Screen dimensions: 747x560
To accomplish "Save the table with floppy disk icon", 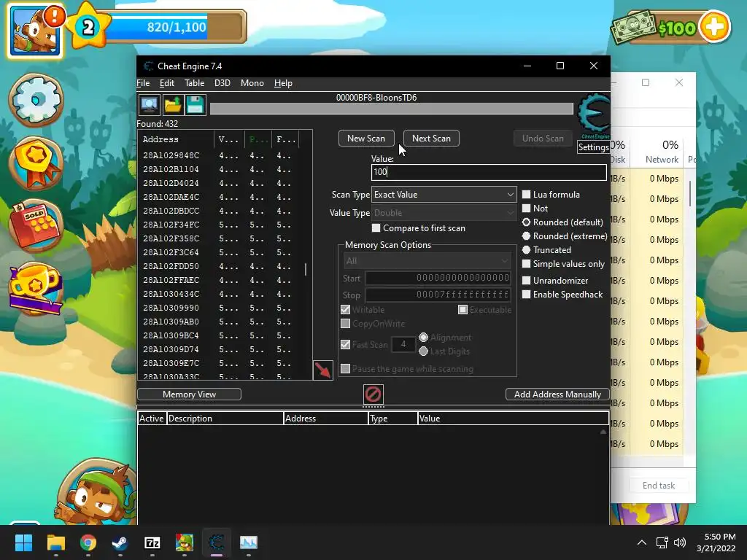I will click(195, 105).
